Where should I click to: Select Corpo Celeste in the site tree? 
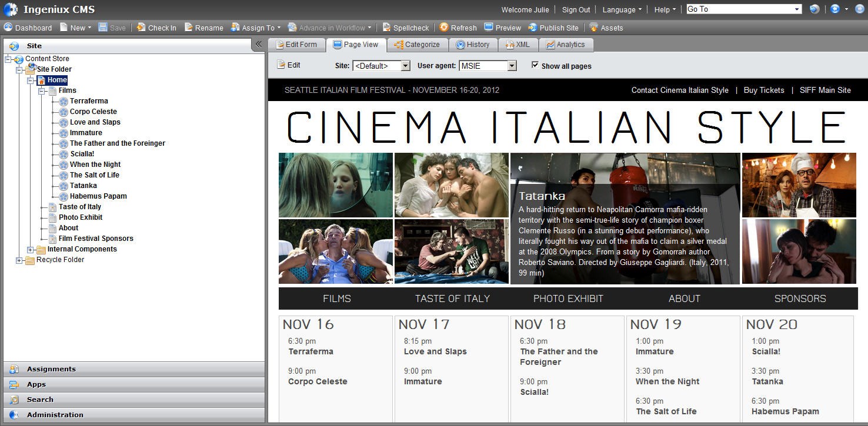pos(94,112)
